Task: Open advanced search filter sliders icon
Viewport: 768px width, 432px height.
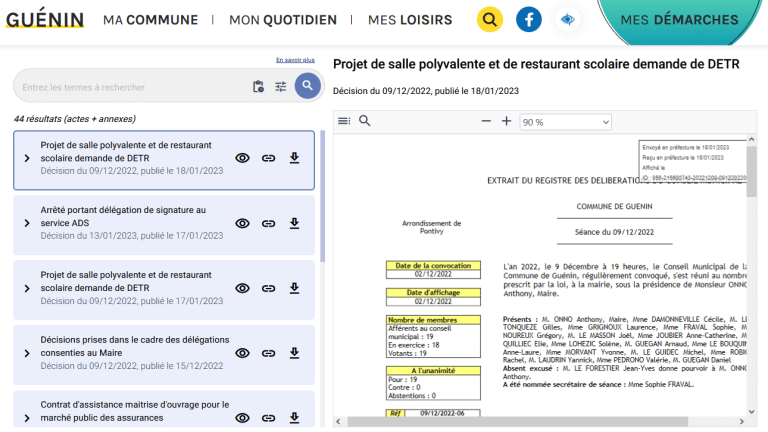Action: 281,87
